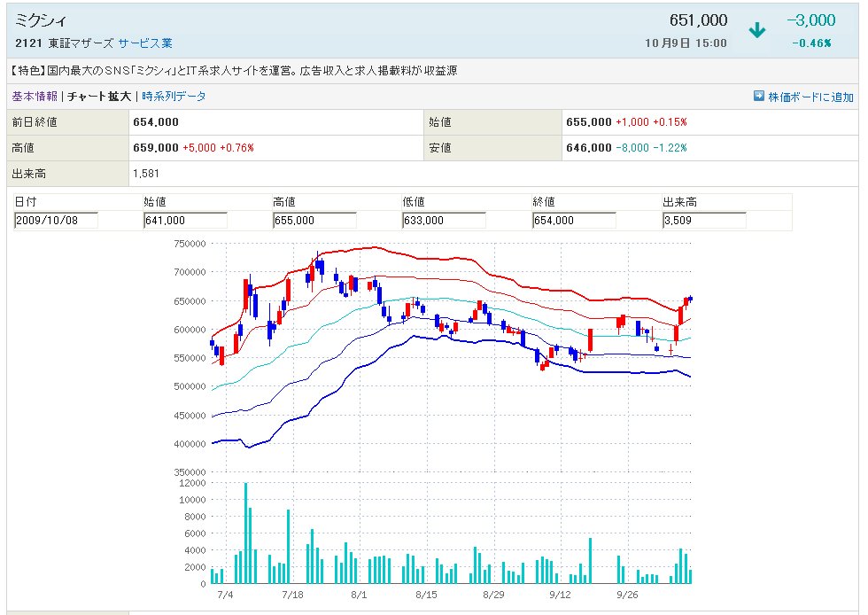
Task: Follow the サービス業 sector link
Action: click(144, 43)
